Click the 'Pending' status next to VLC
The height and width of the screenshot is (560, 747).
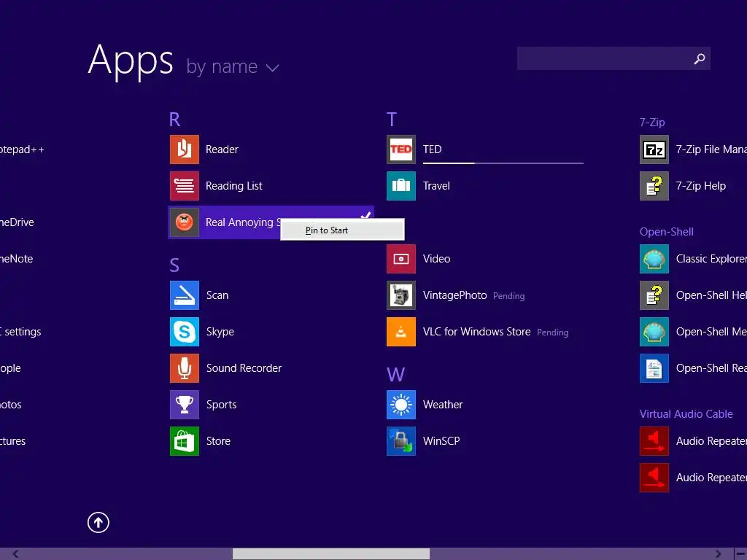pyautogui.click(x=553, y=332)
